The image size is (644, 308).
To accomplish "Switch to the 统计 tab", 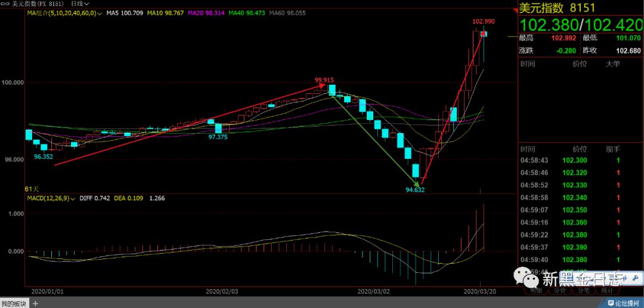I will 608,290.
